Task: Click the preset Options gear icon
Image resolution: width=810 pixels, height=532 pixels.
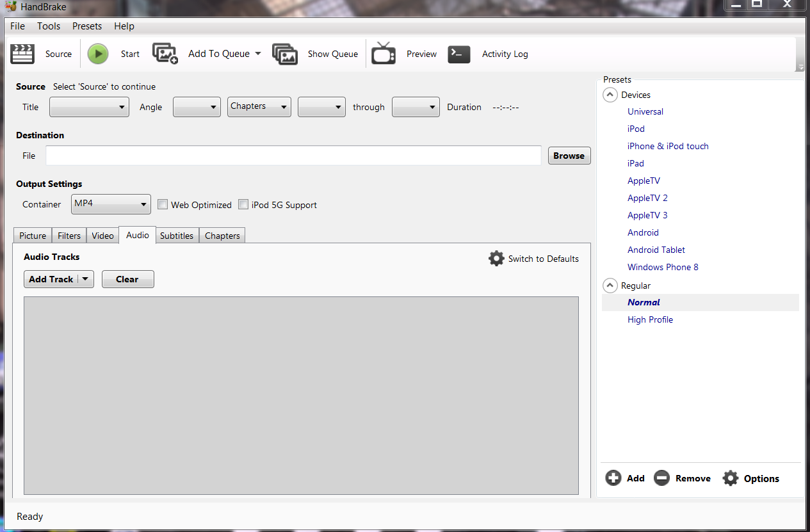Action: tap(731, 478)
